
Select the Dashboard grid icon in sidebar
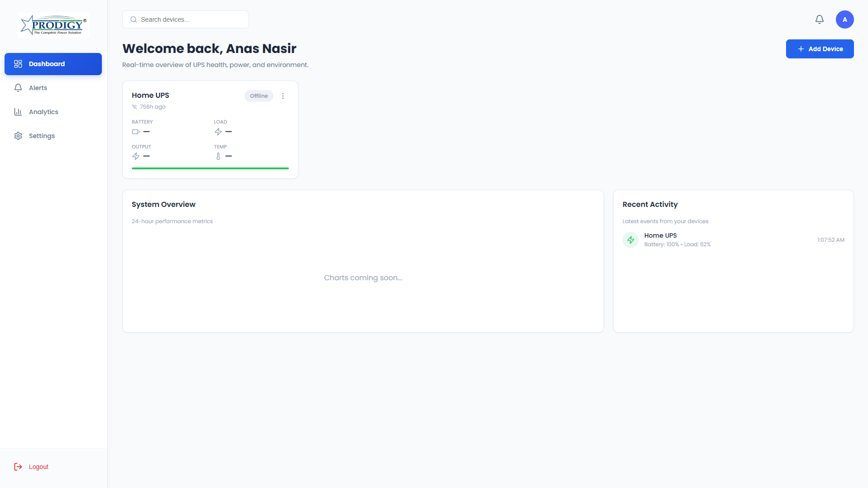tap(18, 64)
